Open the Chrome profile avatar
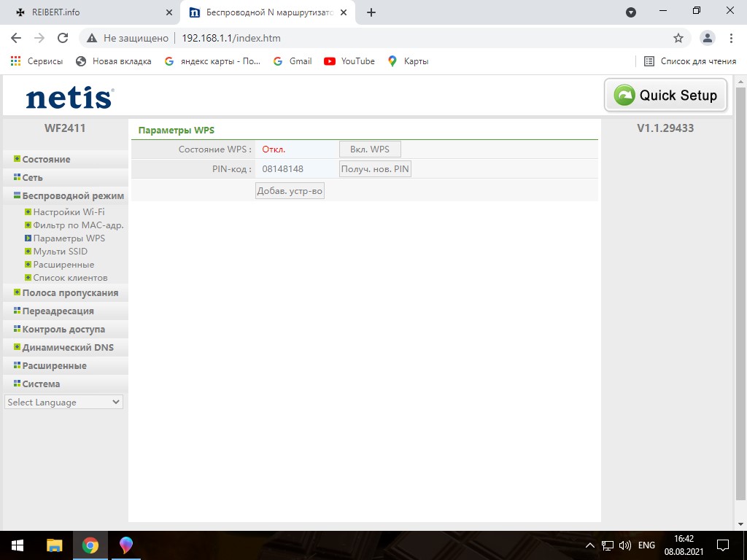The width and height of the screenshot is (747, 560). [x=708, y=38]
